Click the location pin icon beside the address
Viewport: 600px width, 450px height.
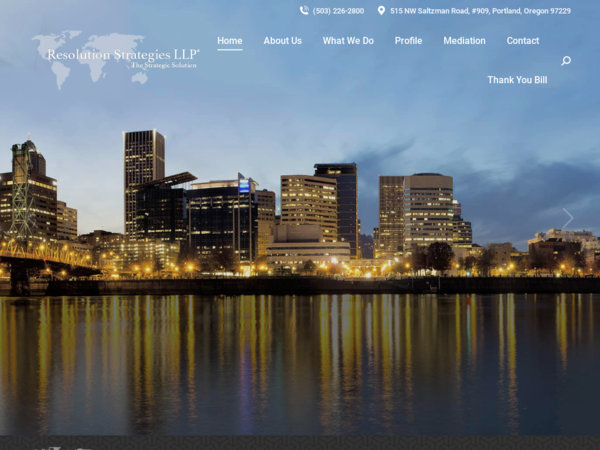point(381,11)
